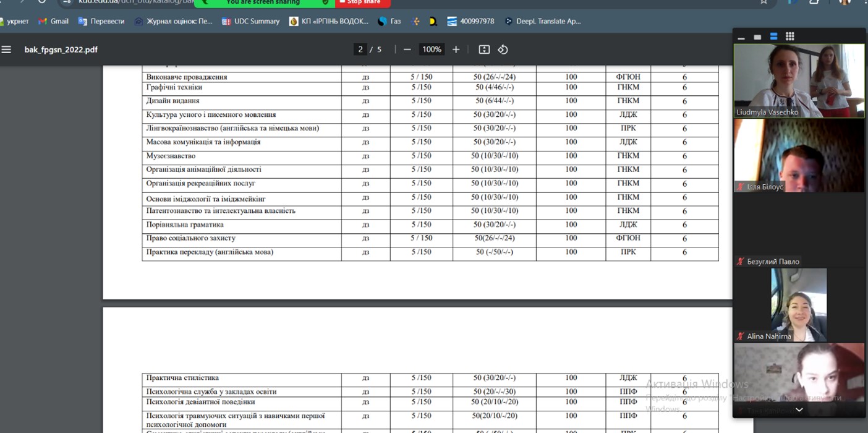This screenshot has height=433, width=868.
Task: Open the DeepL Translate bookmark
Action: click(543, 21)
